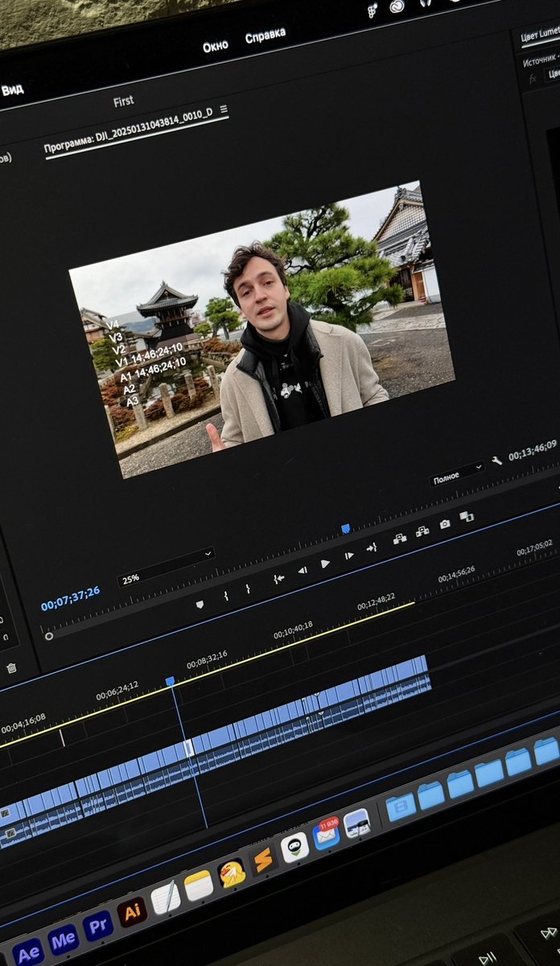The image size is (560, 966).
Task: Open the Вид menu
Action: pyautogui.click(x=11, y=90)
